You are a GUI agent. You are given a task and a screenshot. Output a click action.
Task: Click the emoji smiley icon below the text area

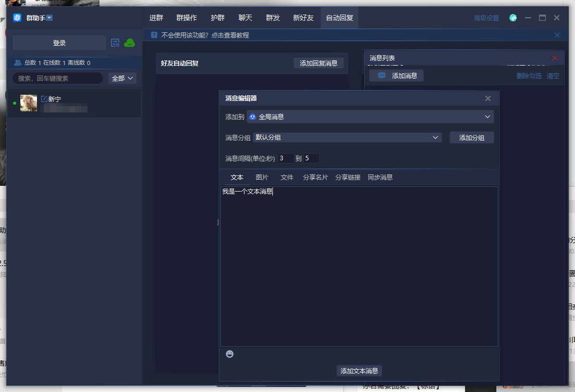click(x=230, y=354)
